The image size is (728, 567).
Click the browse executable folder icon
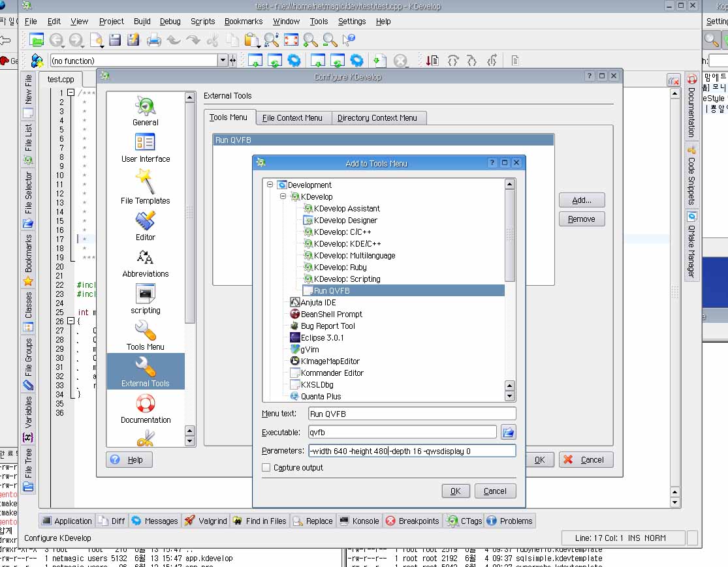509,433
